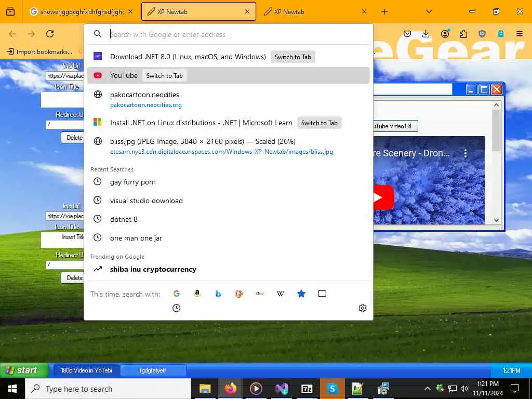
Task: Open the Windows taskbar search box
Action: point(108,389)
